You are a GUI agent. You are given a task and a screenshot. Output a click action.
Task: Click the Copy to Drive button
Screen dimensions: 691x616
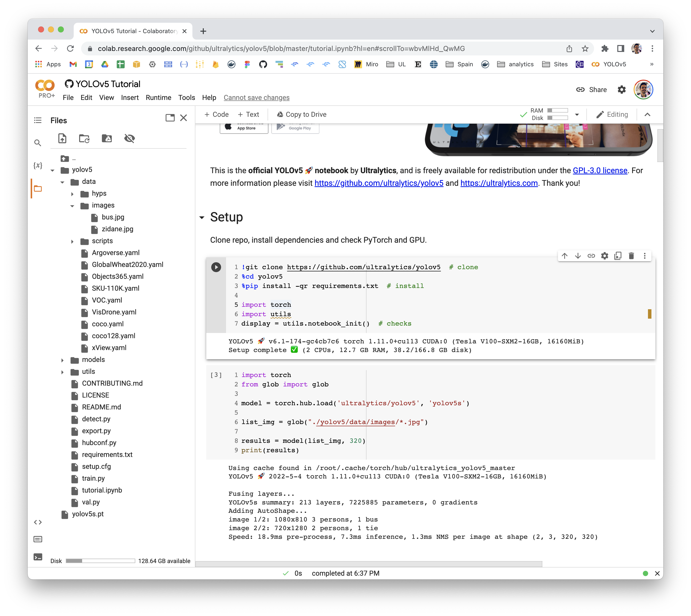click(301, 114)
